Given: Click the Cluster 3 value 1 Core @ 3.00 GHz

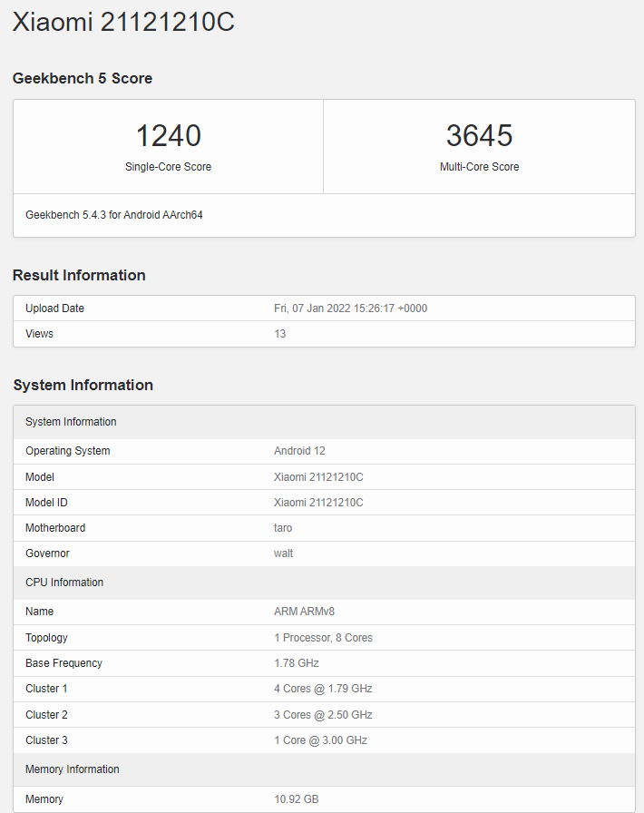Looking at the screenshot, I should pos(320,740).
